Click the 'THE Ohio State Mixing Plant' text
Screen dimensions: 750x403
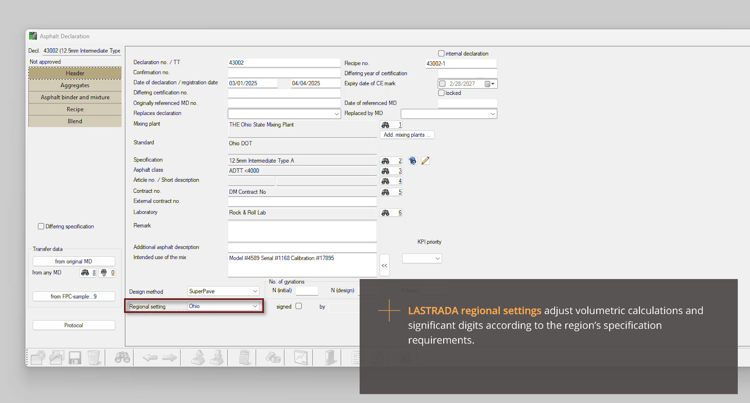click(x=261, y=125)
